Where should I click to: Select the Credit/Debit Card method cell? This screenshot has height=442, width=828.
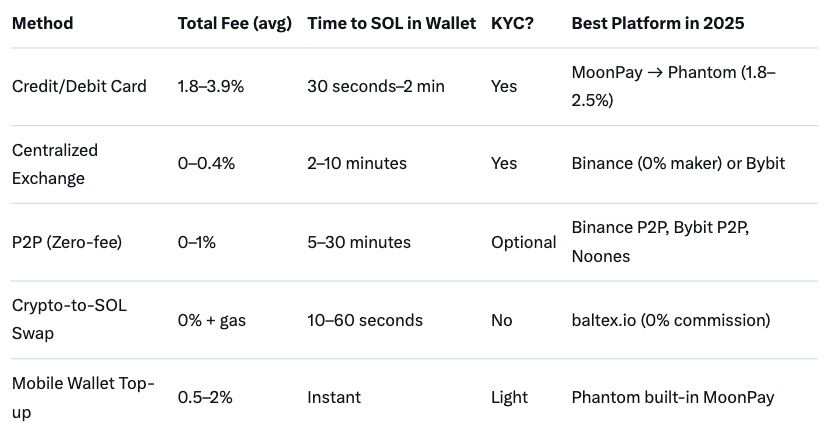(x=79, y=86)
